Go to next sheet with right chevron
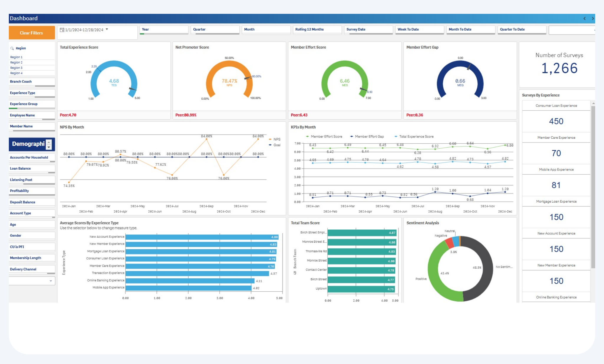604x364 pixels. point(593,19)
